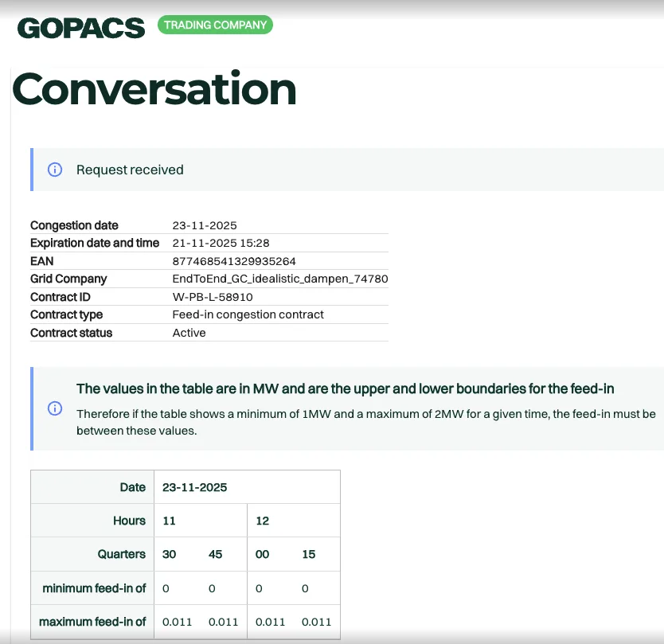Select the bold MW boundaries notice heading

point(345,388)
